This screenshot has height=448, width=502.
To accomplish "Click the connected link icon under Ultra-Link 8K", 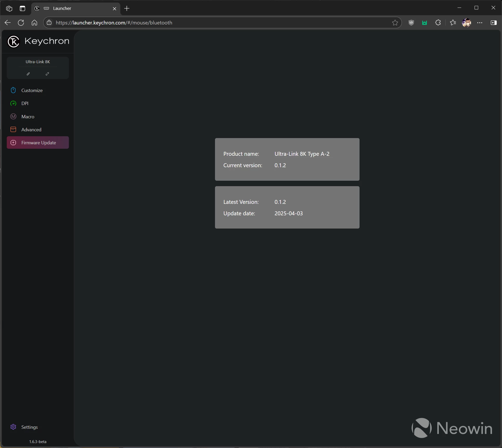I will pyautogui.click(x=28, y=74).
